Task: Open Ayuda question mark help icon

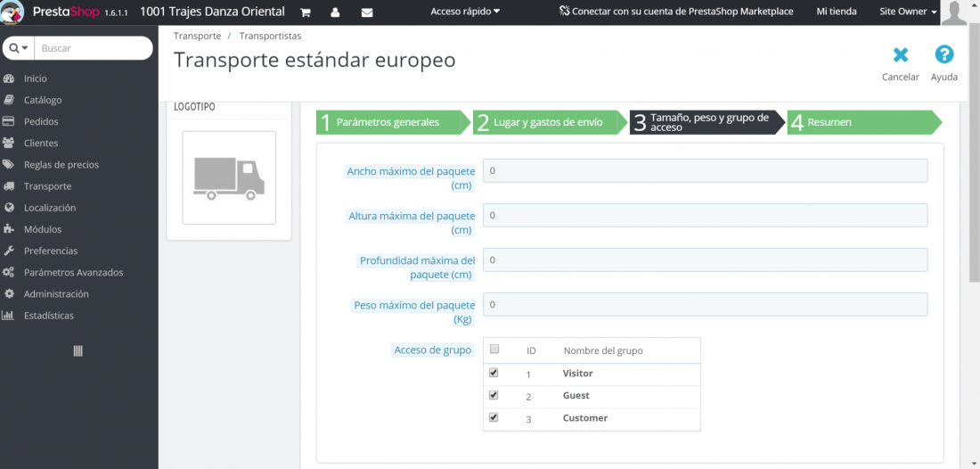Action: (x=943, y=55)
